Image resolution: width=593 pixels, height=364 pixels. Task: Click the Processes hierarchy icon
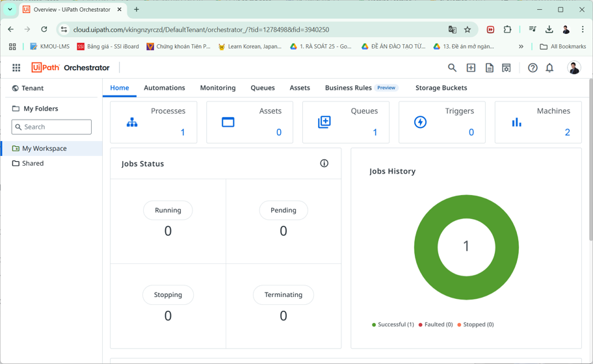coord(132,122)
